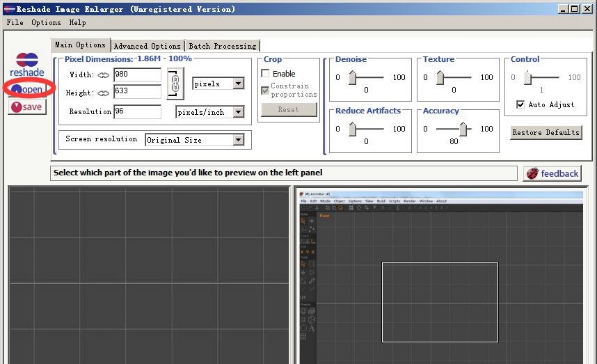
Task: Click the application icon in title bar
Action: coord(9,9)
